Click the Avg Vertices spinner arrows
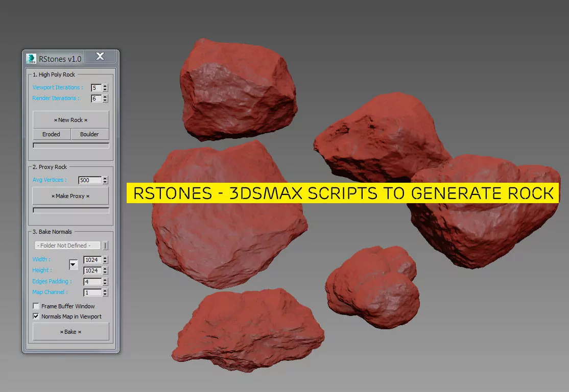This screenshot has height=392, width=569. pyautogui.click(x=105, y=180)
